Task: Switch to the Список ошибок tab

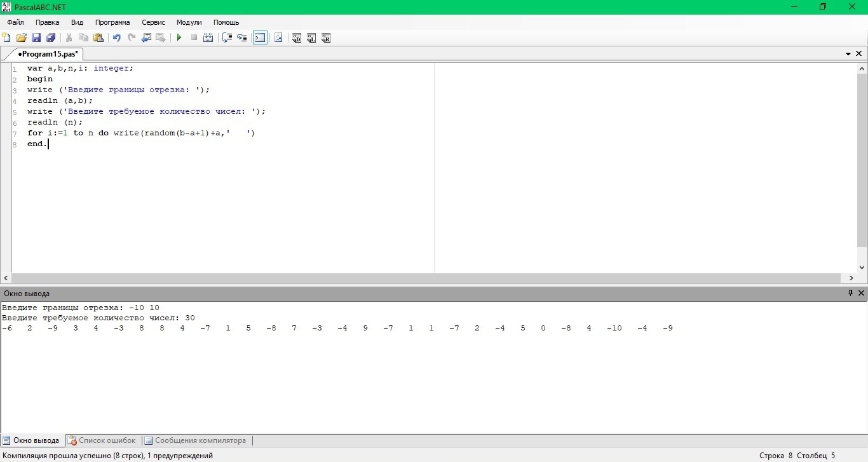Action: (102, 440)
